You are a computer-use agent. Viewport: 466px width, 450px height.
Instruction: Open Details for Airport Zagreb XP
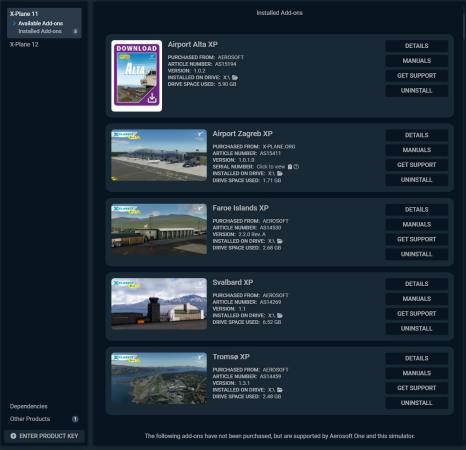(417, 135)
